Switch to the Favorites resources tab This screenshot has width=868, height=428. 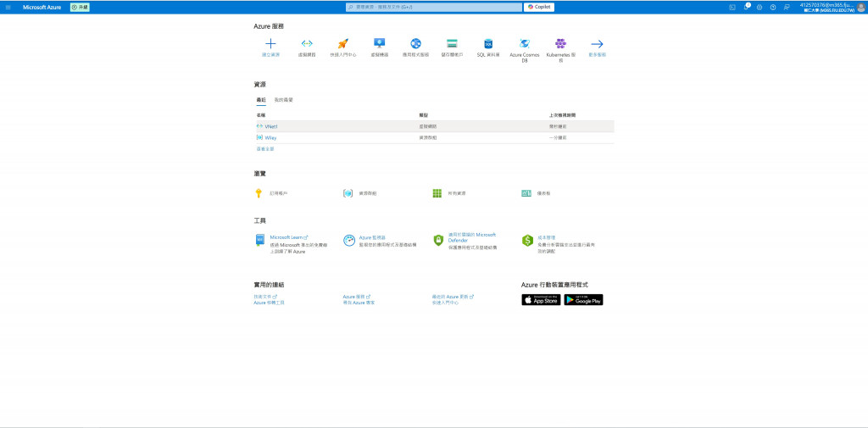[283, 100]
